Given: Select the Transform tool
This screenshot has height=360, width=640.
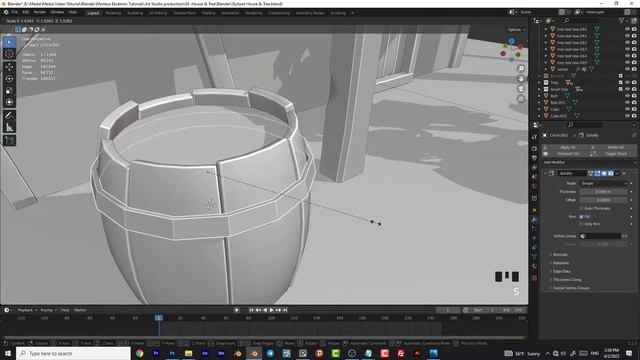Looking at the screenshot, I should coord(9,102).
